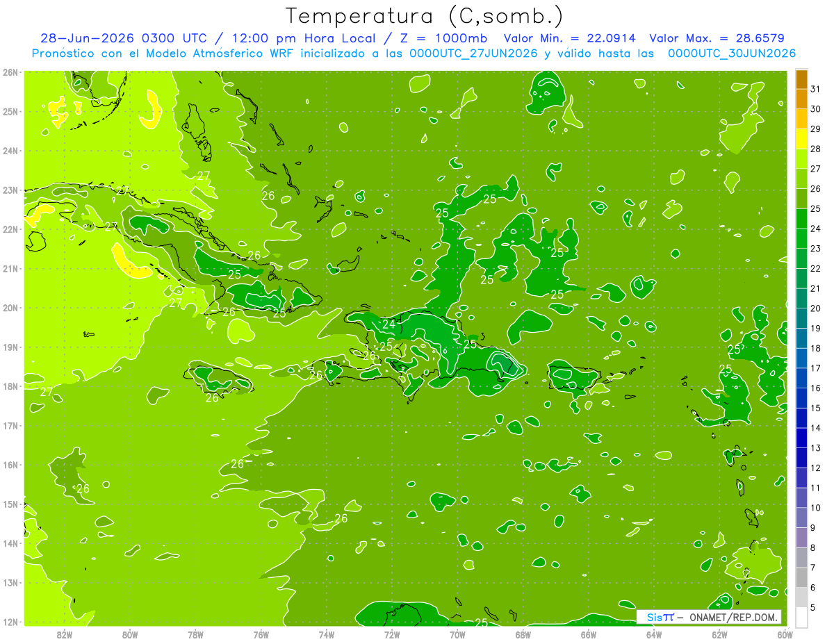
Task: Select the "Valor Min. = 22.0914" value
Action: click(571, 38)
